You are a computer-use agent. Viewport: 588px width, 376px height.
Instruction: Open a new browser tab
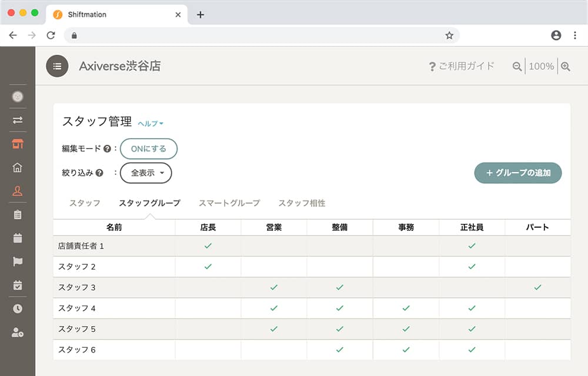click(x=201, y=15)
